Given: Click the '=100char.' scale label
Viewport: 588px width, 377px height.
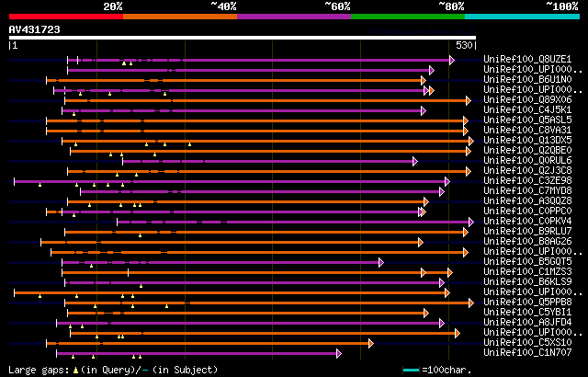Looking at the screenshot, I should tap(447, 370).
